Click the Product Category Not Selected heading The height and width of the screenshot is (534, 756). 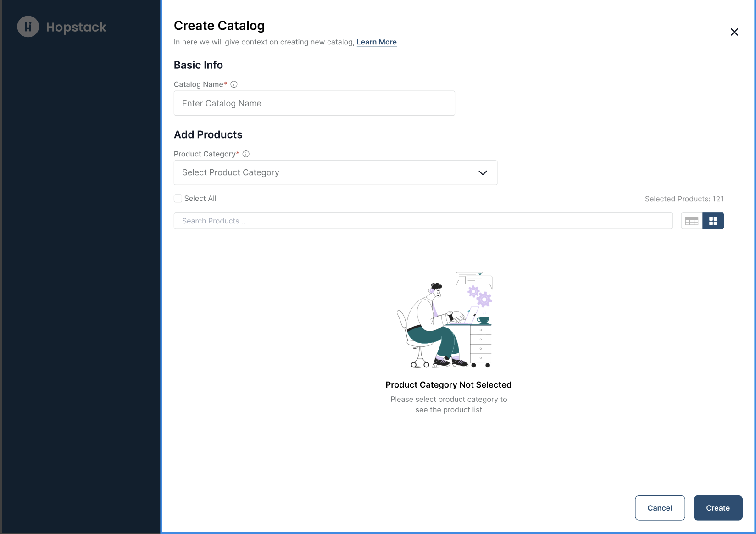point(448,385)
